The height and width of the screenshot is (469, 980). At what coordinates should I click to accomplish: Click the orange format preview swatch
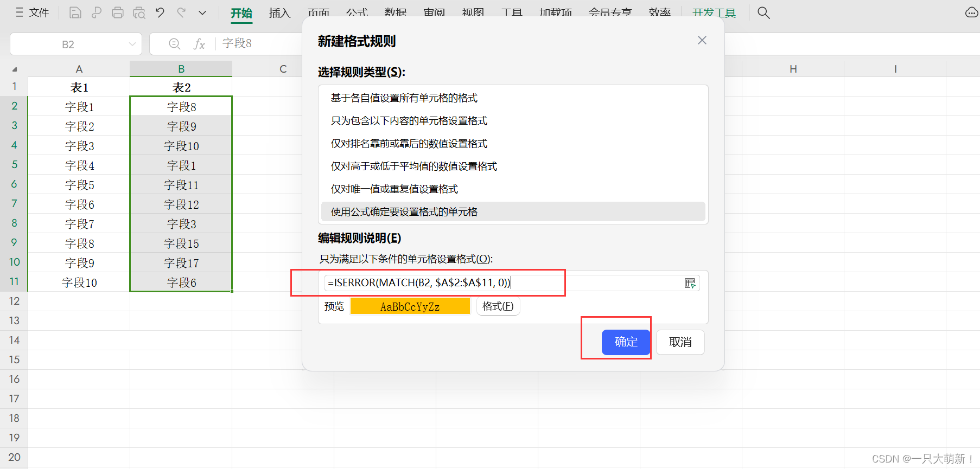coord(410,306)
